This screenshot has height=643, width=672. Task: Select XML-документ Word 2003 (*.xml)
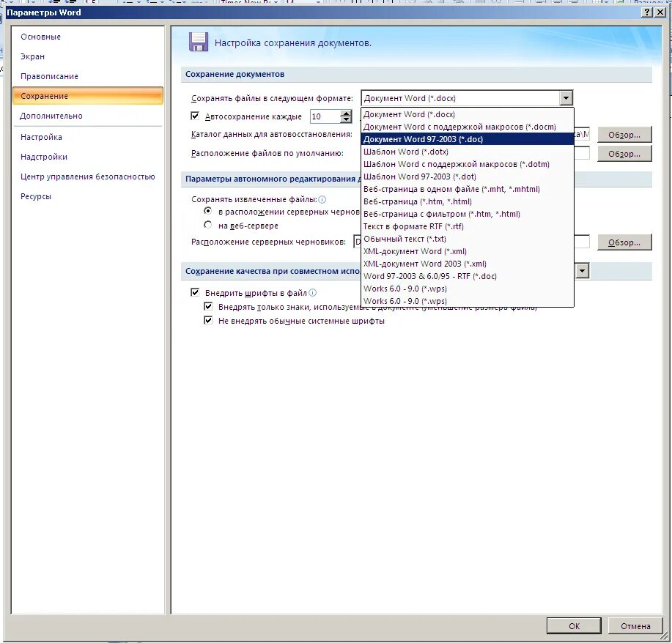(x=467, y=264)
